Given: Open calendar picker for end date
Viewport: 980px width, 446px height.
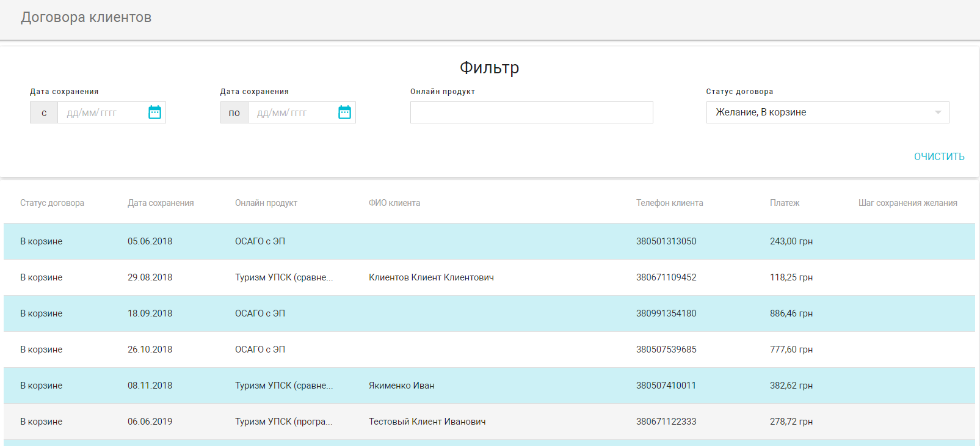Looking at the screenshot, I should (344, 112).
